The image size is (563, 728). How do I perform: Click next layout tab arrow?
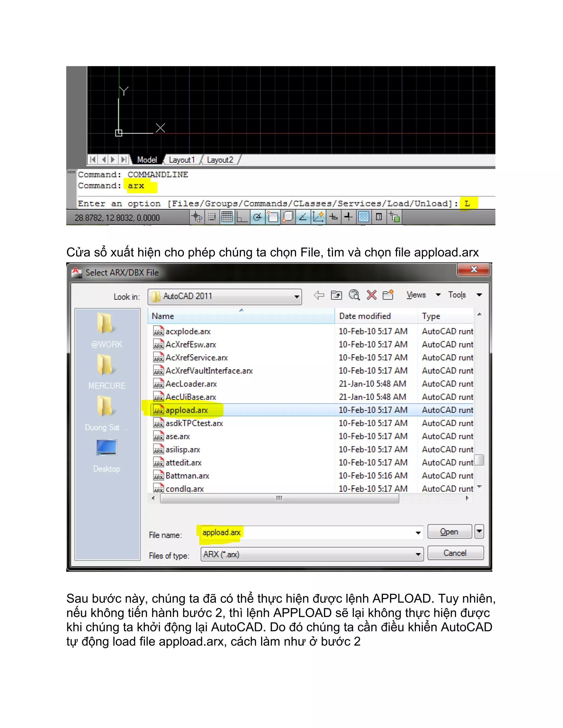(x=113, y=160)
